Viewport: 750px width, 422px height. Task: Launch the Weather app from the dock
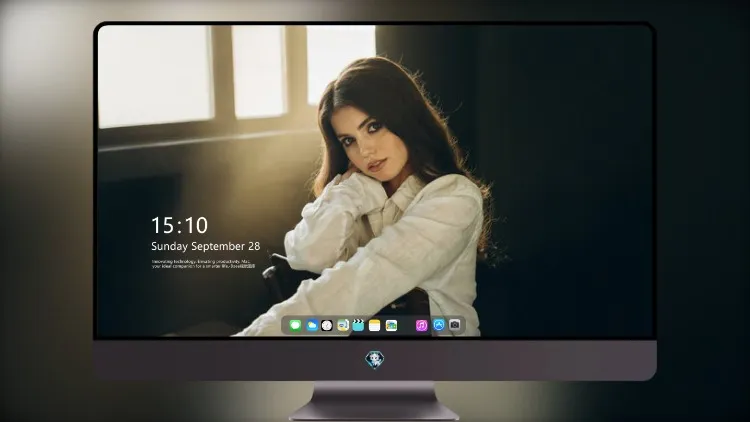[311, 325]
